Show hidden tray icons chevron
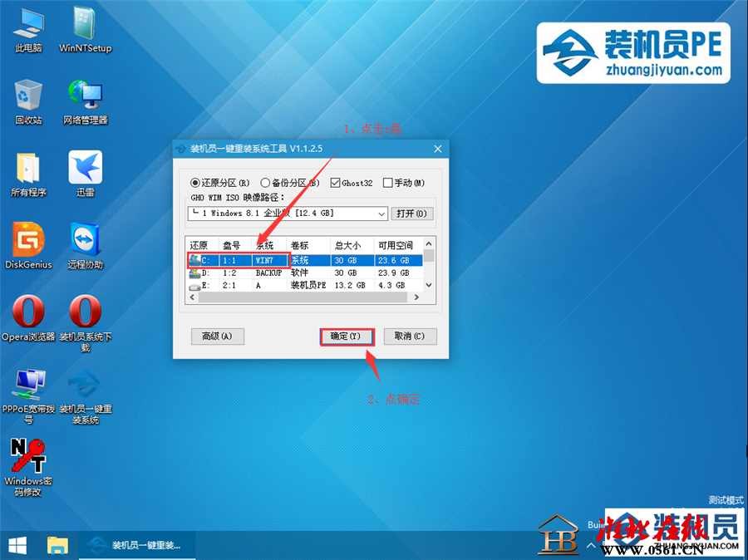 coord(591,545)
